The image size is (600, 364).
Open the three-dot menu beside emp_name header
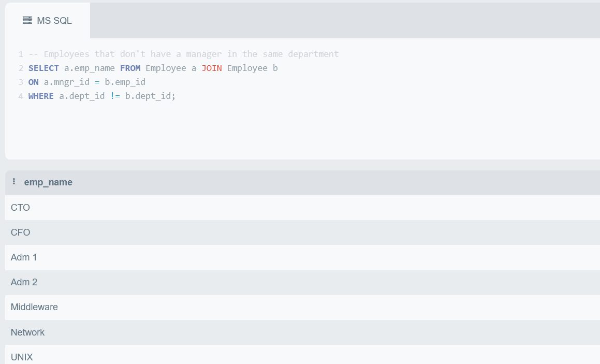tap(14, 181)
